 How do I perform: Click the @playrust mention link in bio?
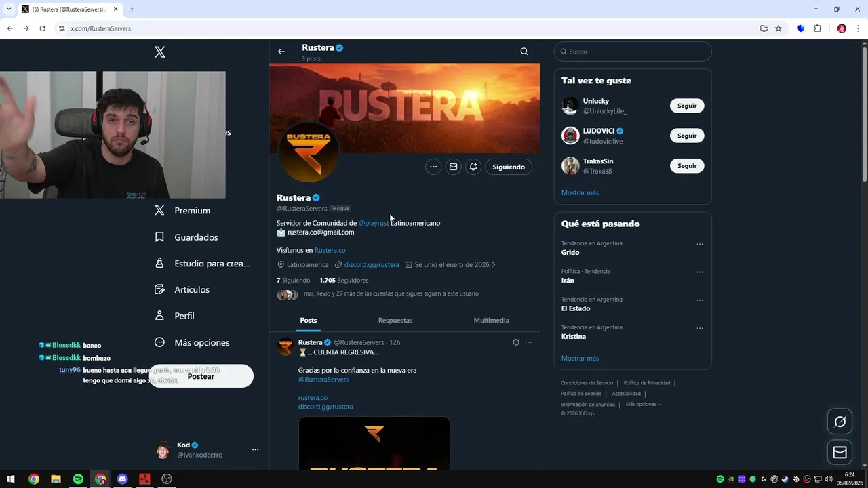pos(374,223)
